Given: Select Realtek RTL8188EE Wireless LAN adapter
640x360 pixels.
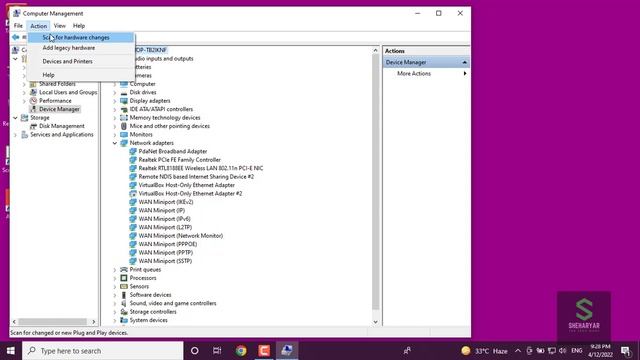Looking at the screenshot, I should [x=200, y=168].
